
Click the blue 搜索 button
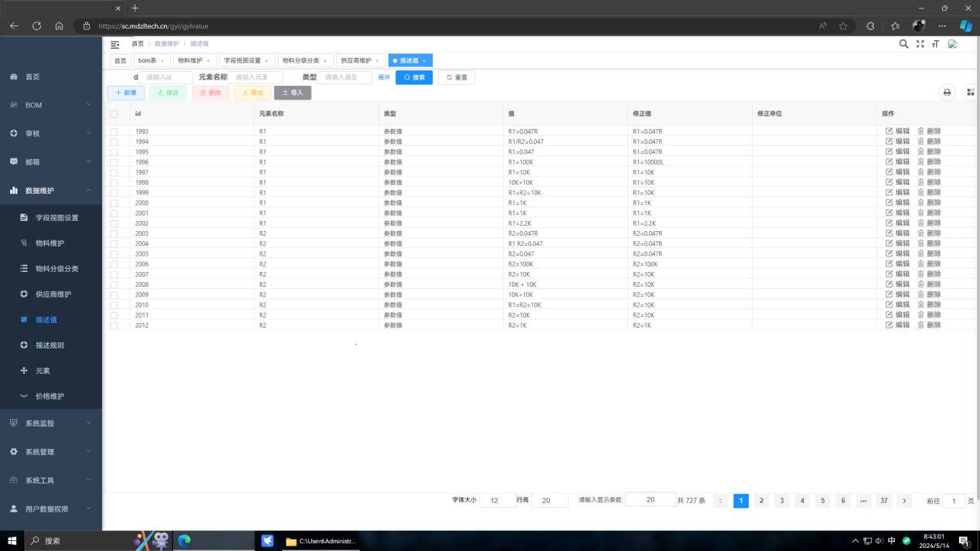[x=415, y=77]
